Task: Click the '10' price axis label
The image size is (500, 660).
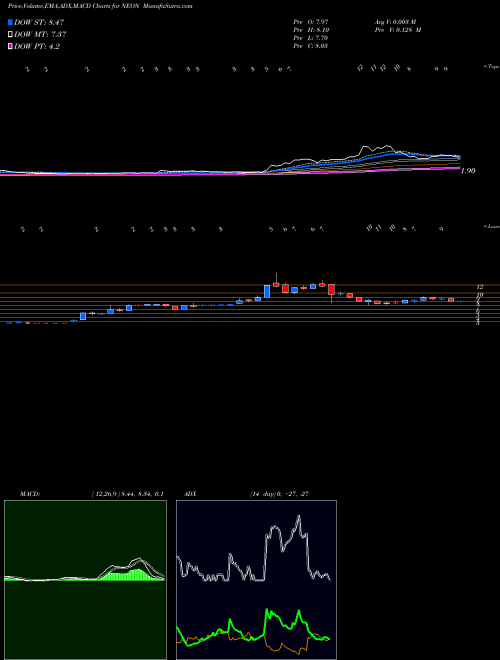Action: click(x=480, y=294)
